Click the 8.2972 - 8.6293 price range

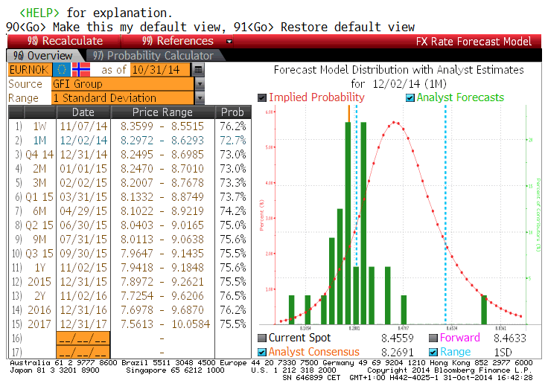(162, 141)
